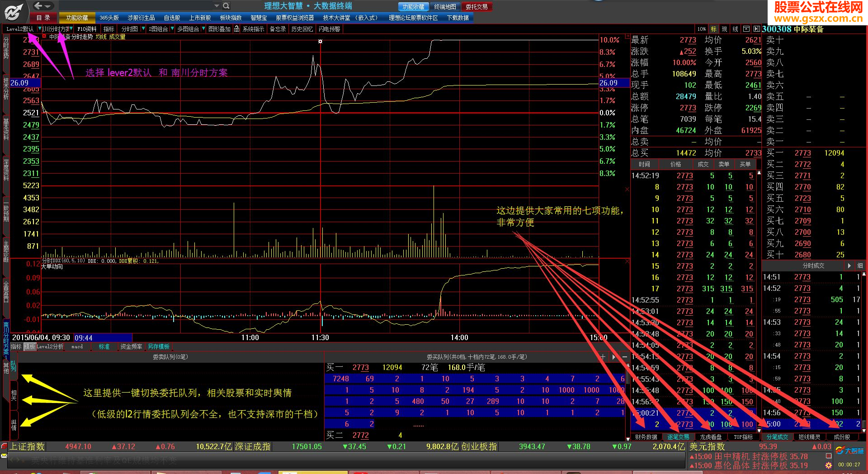Click the small square icon above gear, bottom right
This screenshot has height=474, width=868.
[829, 456]
